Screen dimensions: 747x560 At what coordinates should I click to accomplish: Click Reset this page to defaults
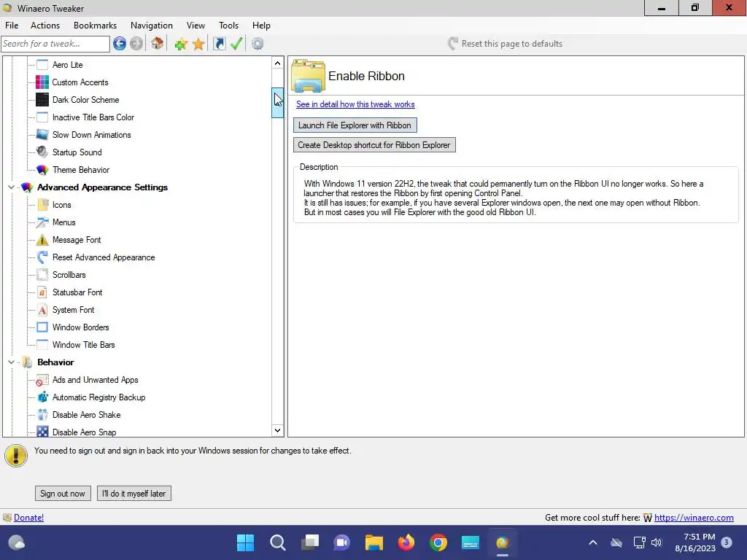[505, 44]
